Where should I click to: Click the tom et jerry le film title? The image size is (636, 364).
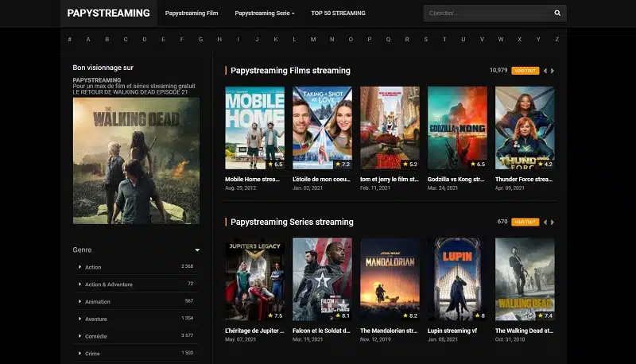pos(390,179)
